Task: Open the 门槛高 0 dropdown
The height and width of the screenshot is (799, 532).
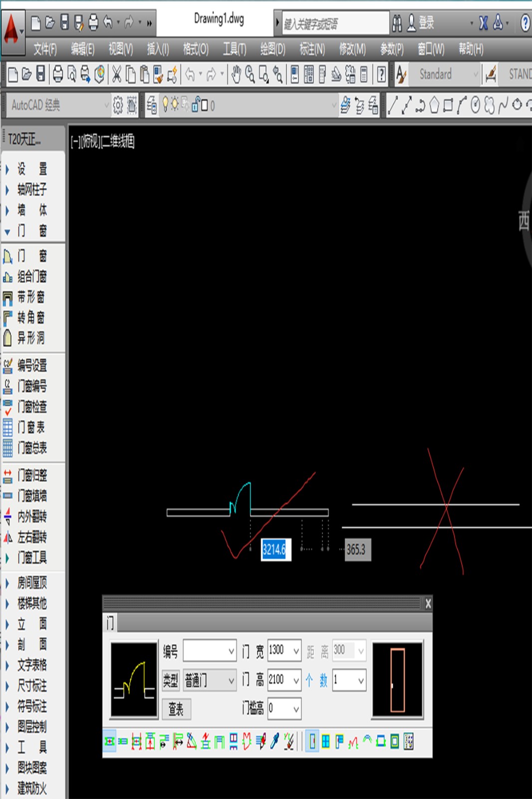Action: pyautogui.click(x=296, y=709)
